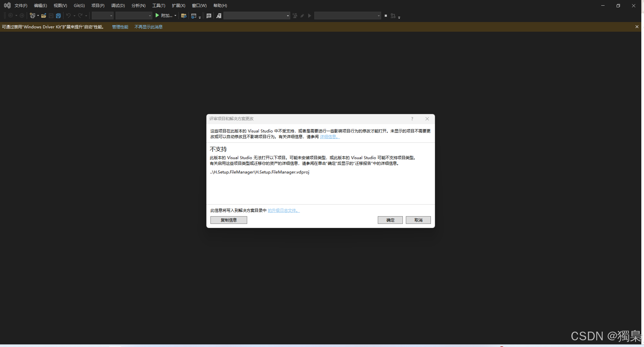The width and height of the screenshot is (644, 347).
Task: Click the comment toolbar icon after the layout icon
Action: (209, 16)
